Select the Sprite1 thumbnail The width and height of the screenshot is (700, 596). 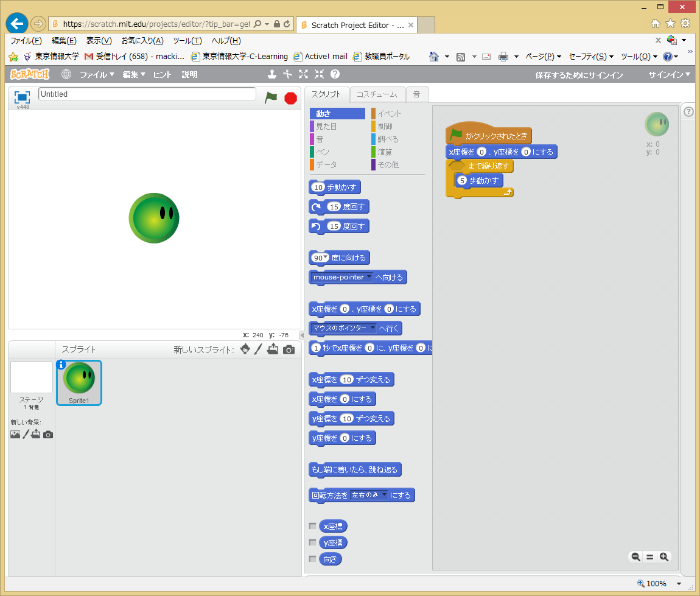point(79,382)
